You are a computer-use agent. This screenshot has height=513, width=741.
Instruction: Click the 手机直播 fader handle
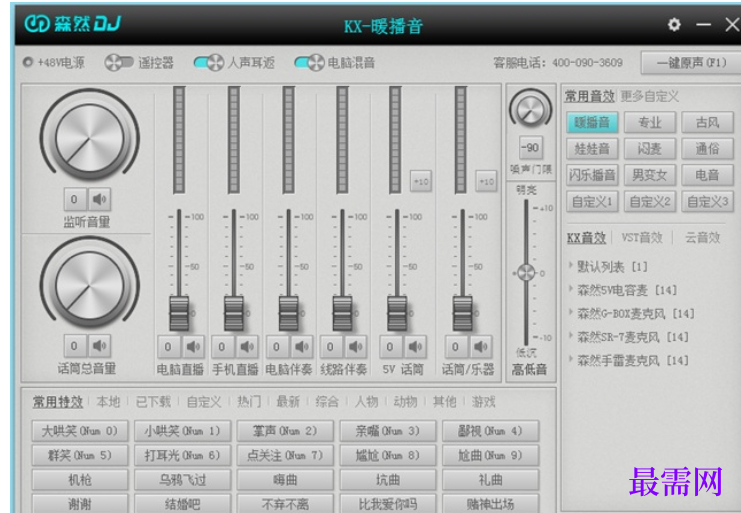point(233,313)
